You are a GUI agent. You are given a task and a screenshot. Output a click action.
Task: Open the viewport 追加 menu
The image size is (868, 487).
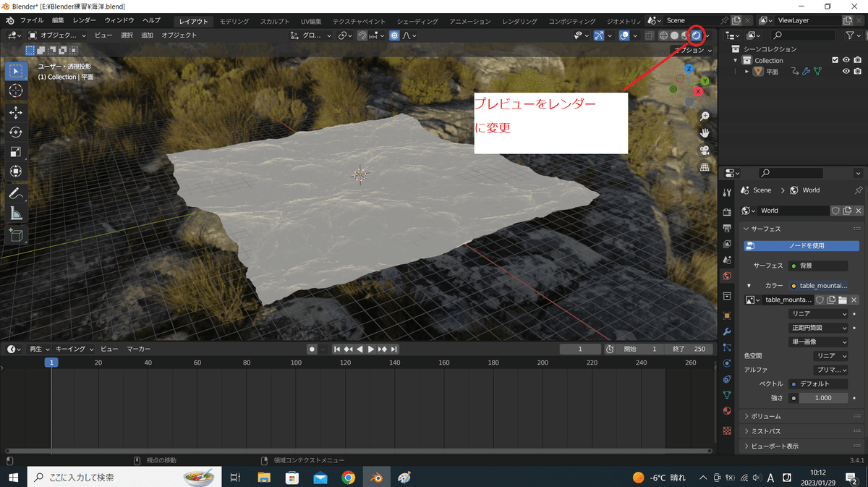(x=147, y=35)
